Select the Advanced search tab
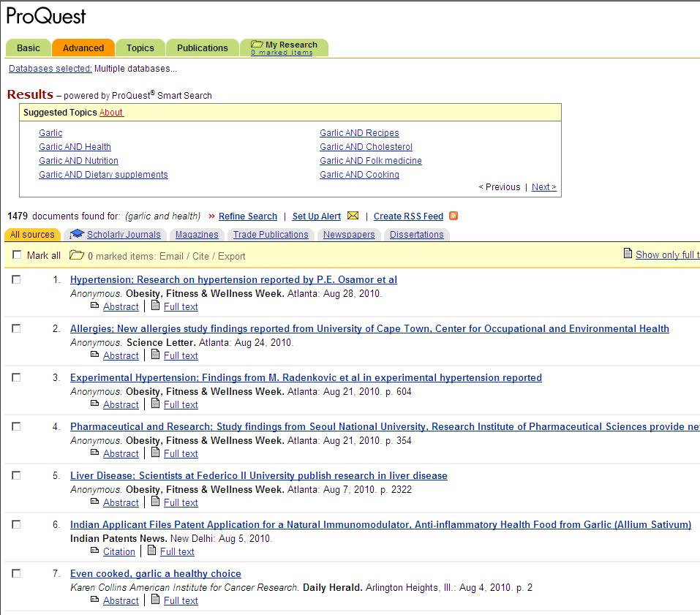 pyautogui.click(x=83, y=48)
